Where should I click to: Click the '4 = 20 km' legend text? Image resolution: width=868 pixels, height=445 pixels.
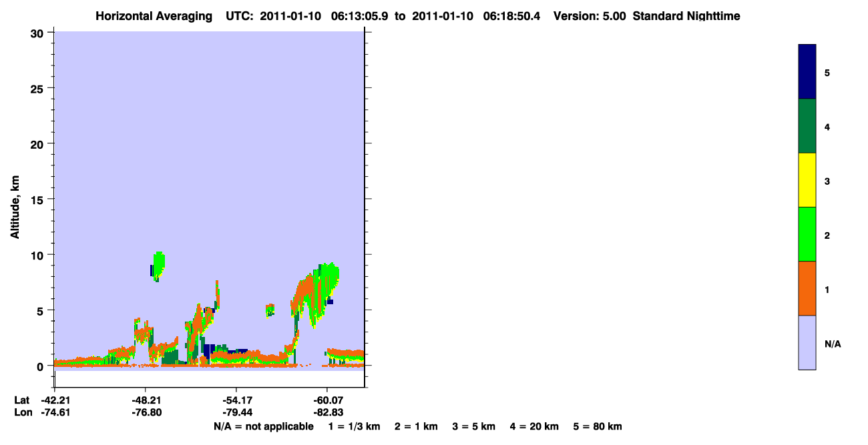click(x=534, y=426)
